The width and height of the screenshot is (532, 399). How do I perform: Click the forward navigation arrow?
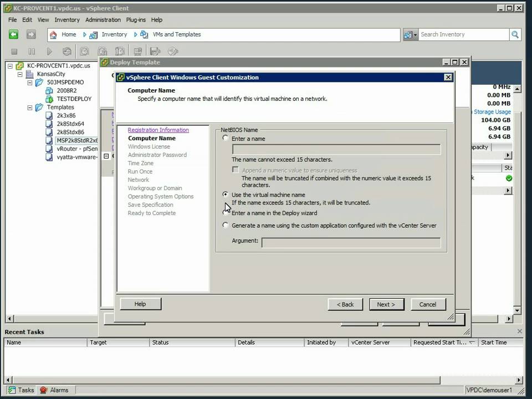[x=31, y=34]
